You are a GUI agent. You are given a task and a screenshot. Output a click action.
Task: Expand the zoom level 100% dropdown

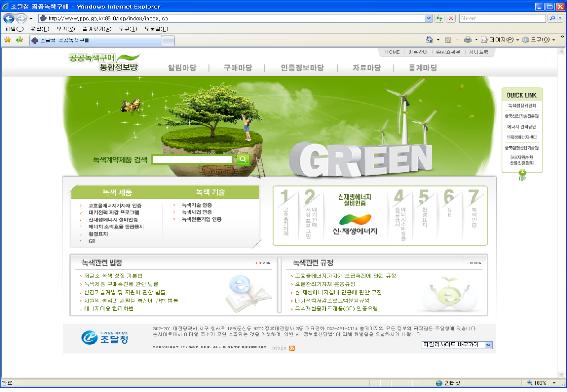tap(554, 383)
